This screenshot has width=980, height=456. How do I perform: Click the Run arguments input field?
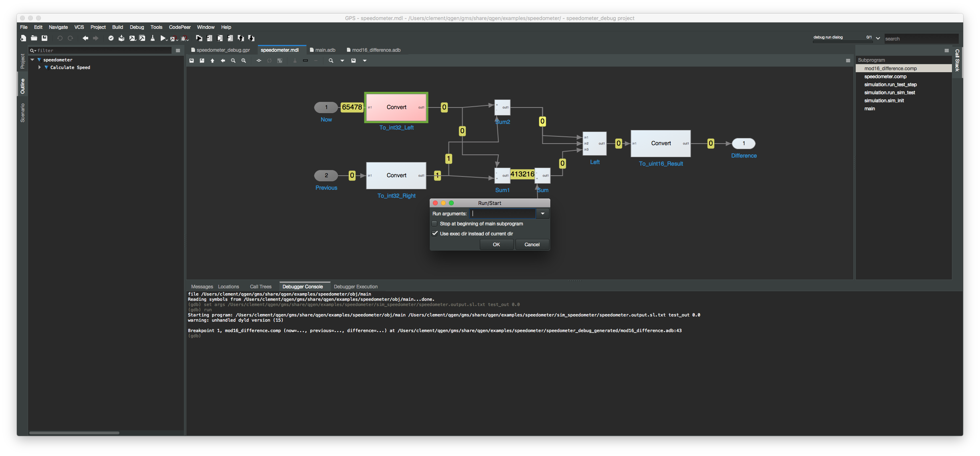click(x=503, y=213)
